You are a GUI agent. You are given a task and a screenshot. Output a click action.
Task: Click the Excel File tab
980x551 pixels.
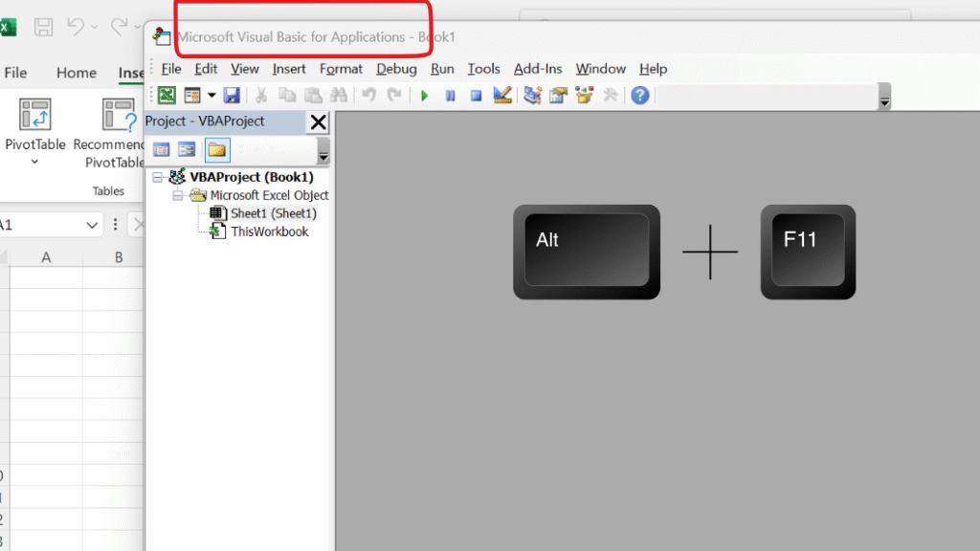tap(15, 73)
